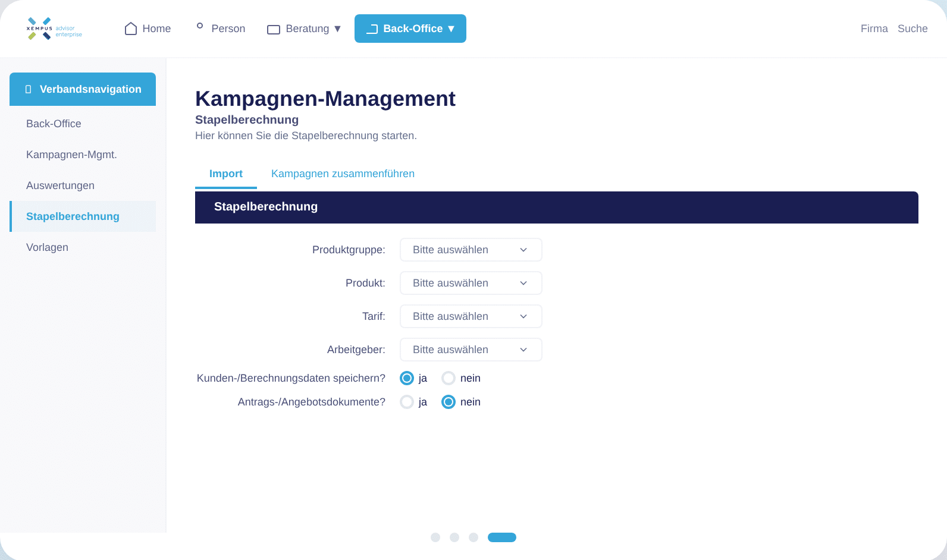
Task: Click the third carousel dot indicator
Action: tap(473, 537)
